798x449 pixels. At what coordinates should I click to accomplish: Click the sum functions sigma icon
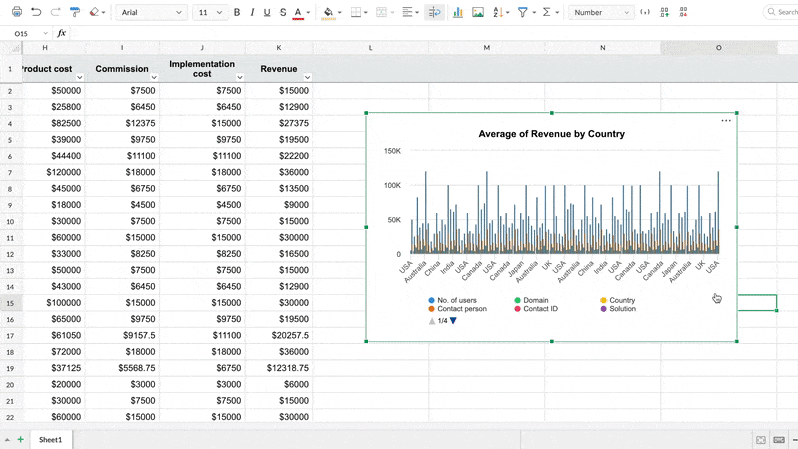(546, 13)
